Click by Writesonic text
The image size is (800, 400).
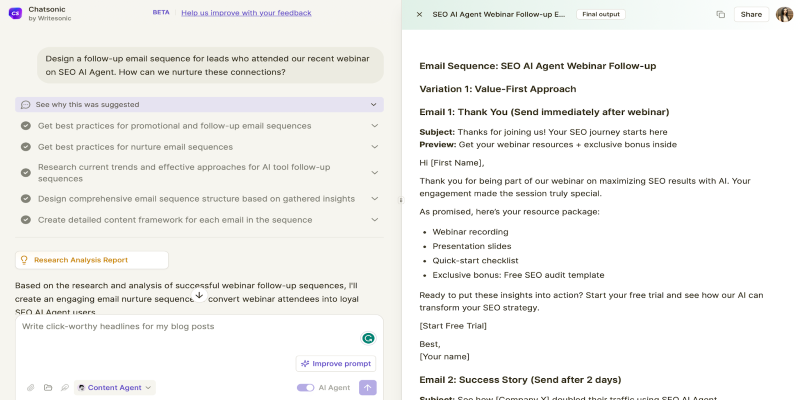tap(49, 18)
